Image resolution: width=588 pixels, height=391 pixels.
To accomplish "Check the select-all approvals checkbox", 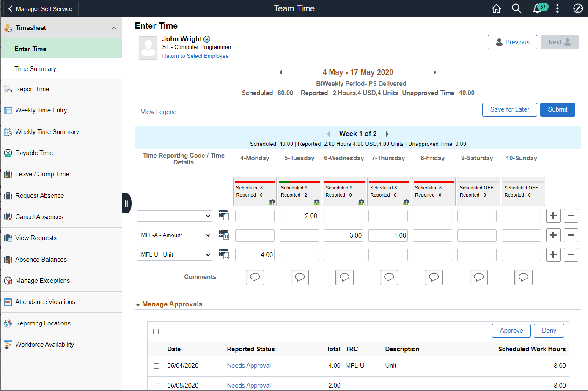I will coord(156,332).
